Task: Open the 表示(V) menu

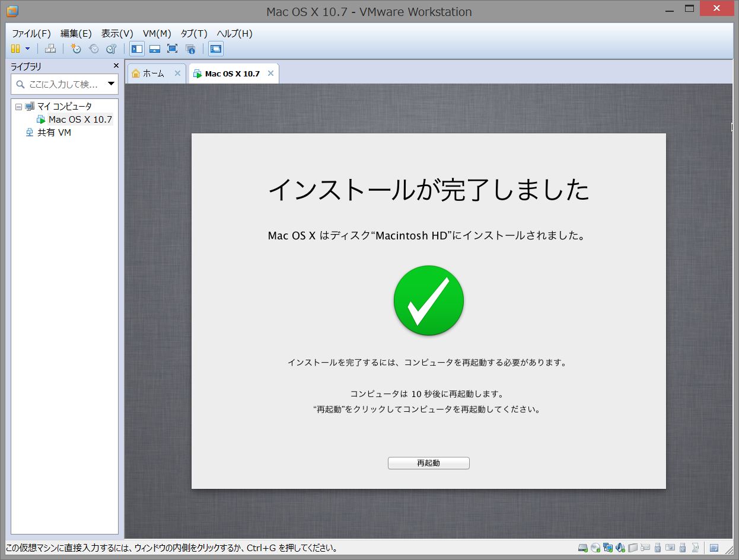Action: (117, 33)
